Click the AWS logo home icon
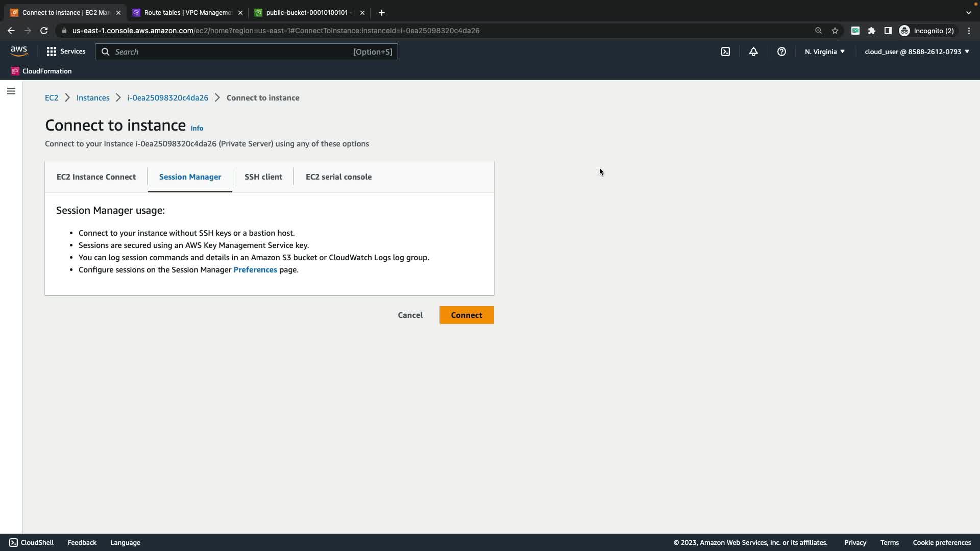The height and width of the screenshot is (551, 980). pos(19,51)
